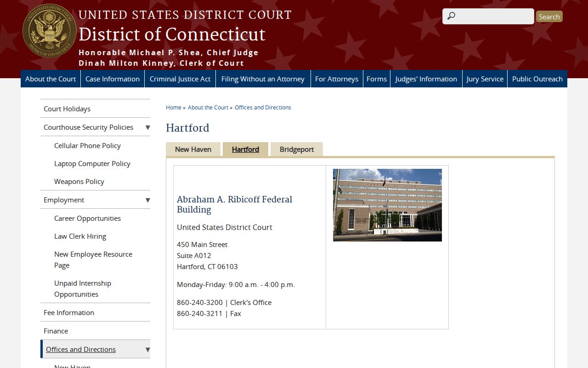Click the Monday-Friday office hours text
Viewport: 588px width, 368px height.
[236, 284]
